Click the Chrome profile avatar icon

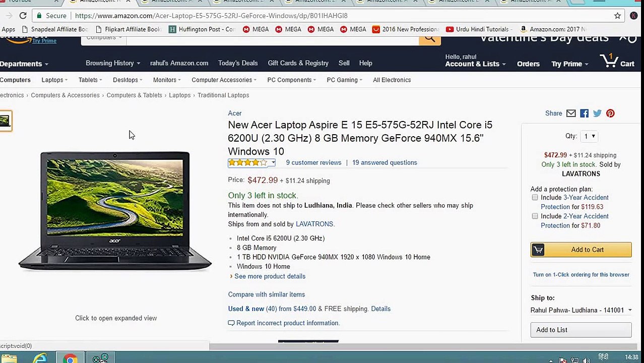[x=634, y=16]
